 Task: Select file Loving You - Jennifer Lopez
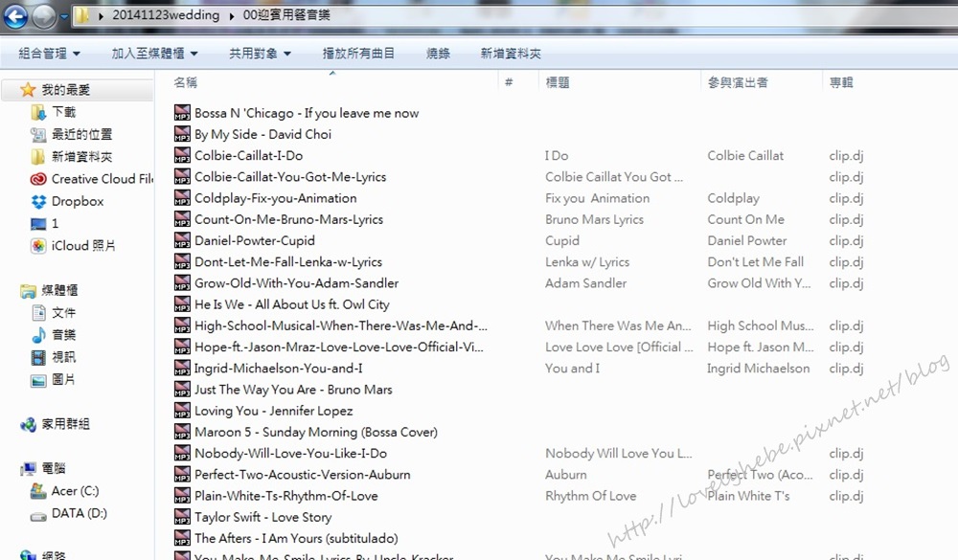click(273, 411)
